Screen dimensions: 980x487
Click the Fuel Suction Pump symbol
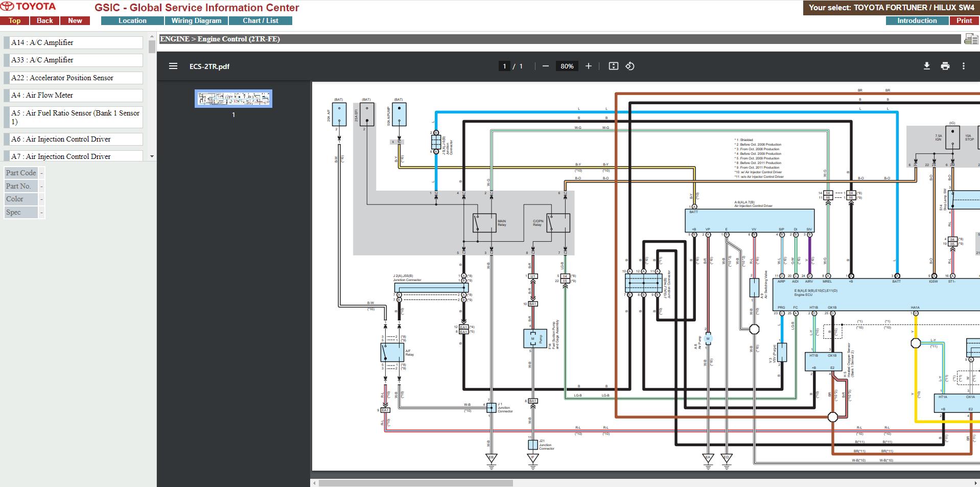pyautogui.click(x=535, y=339)
